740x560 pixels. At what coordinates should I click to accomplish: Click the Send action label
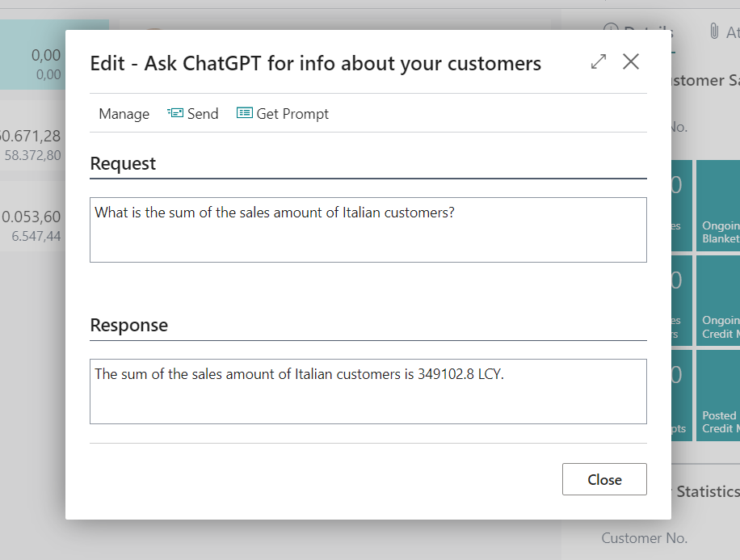203,114
